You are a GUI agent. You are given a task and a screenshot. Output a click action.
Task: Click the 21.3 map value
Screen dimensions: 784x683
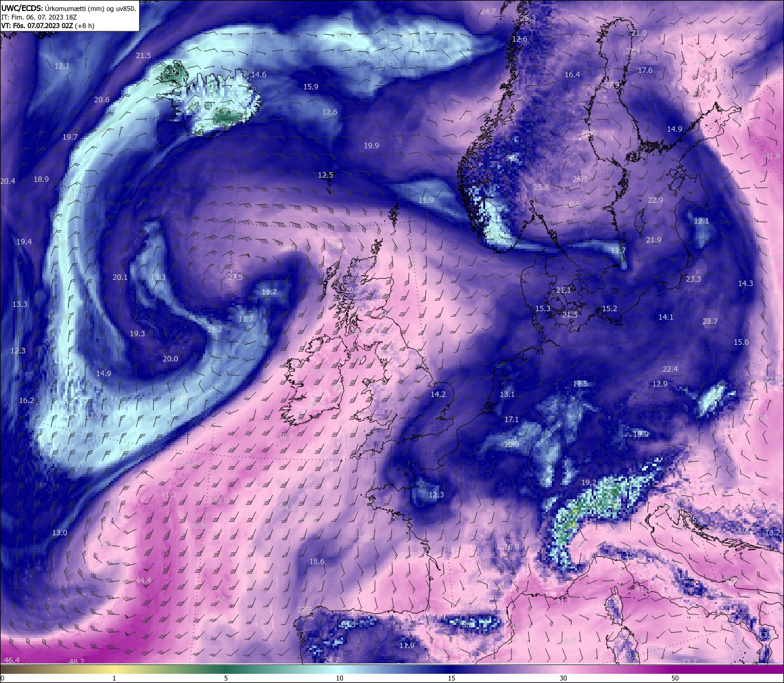570,315
